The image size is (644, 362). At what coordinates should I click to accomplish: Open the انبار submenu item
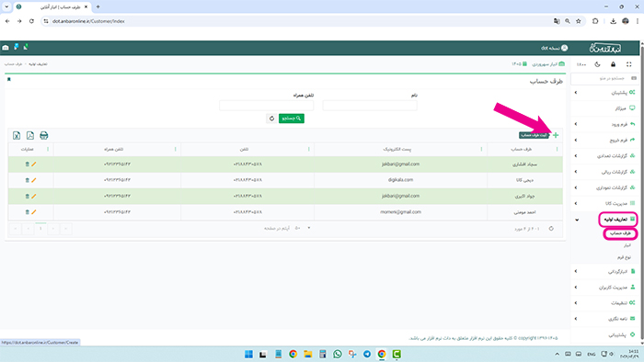[627, 245]
